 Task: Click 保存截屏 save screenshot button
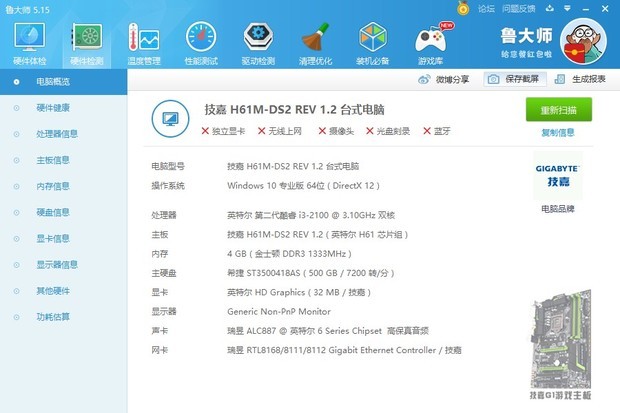(514, 79)
